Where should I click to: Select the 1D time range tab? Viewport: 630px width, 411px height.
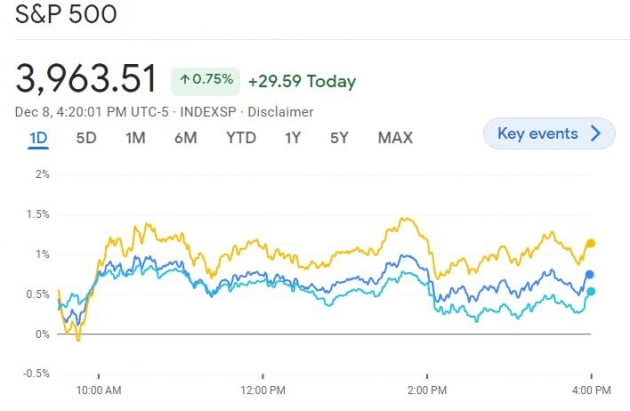38,138
